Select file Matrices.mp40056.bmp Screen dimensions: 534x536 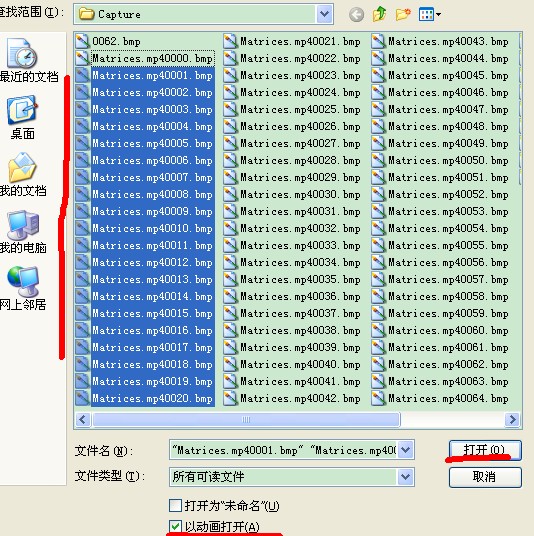point(448,262)
